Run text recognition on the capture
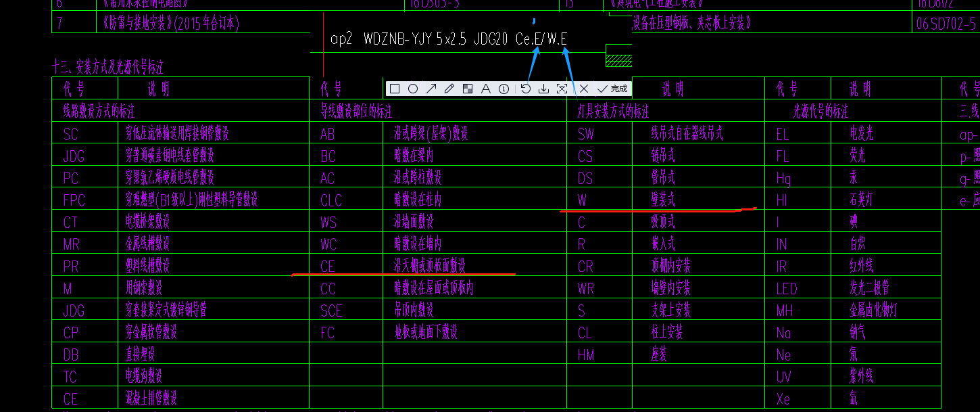Image resolution: width=980 pixels, height=412 pixels. (x=562, y=89)
